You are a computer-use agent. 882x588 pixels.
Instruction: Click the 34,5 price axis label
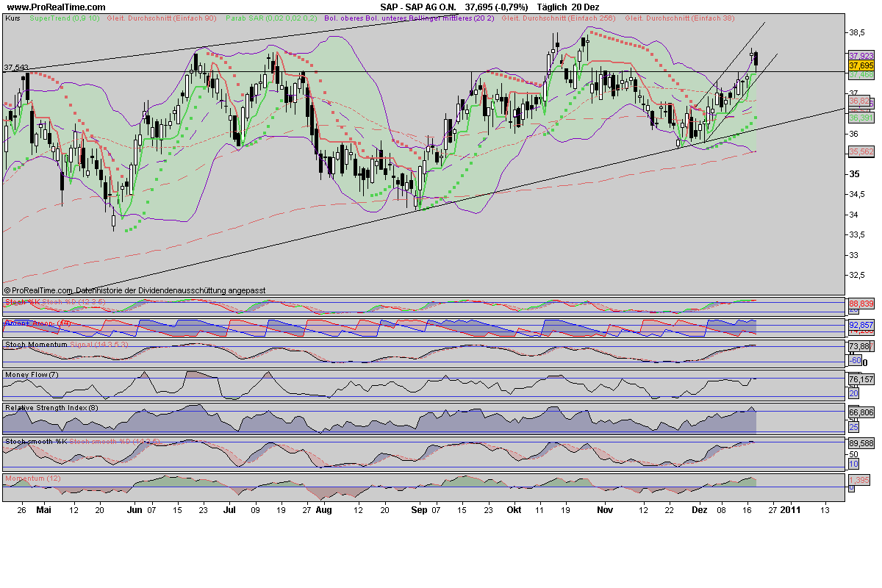[858, 195]
